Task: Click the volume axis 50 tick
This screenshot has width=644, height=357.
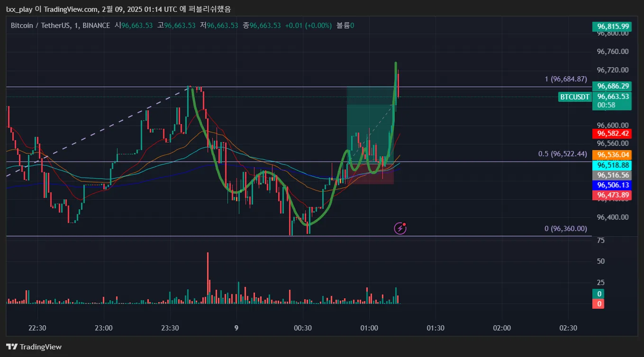Action: [600, 261]
